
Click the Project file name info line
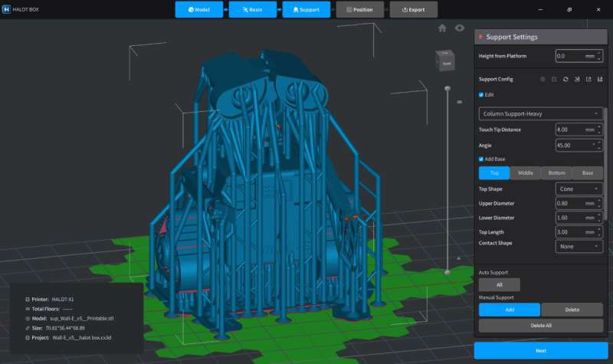68,337
